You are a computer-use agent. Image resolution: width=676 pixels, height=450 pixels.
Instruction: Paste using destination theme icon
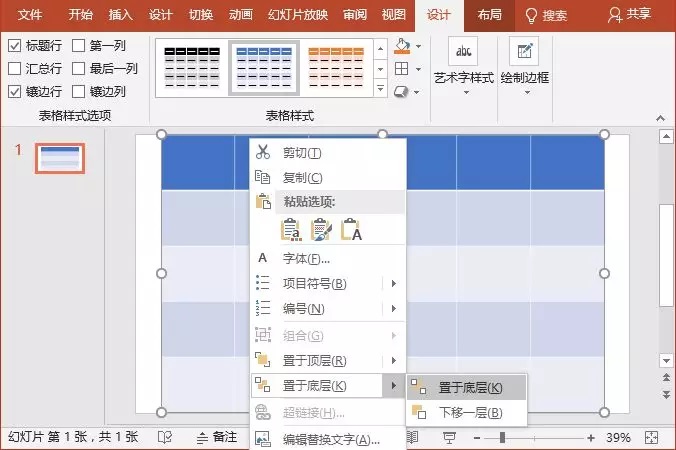coord(291,229)
